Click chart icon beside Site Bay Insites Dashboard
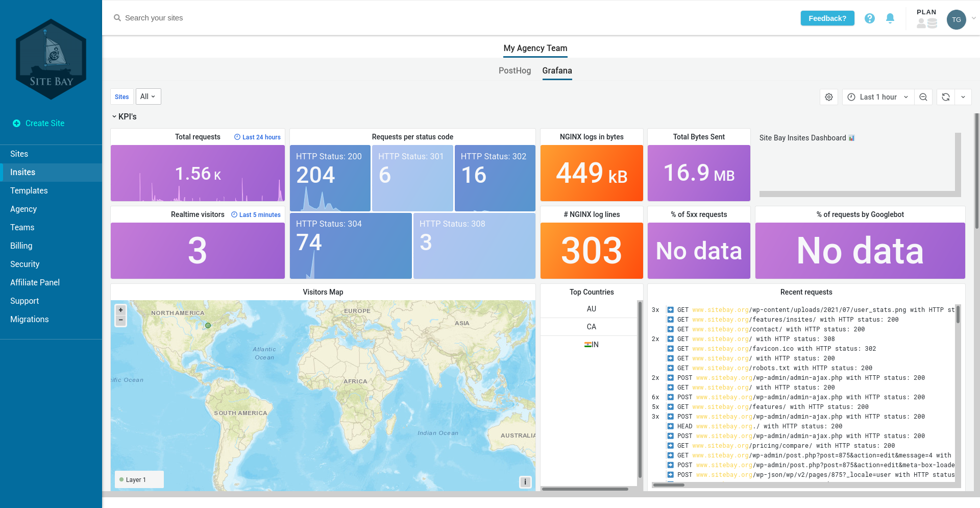 [x=851, y=138]
